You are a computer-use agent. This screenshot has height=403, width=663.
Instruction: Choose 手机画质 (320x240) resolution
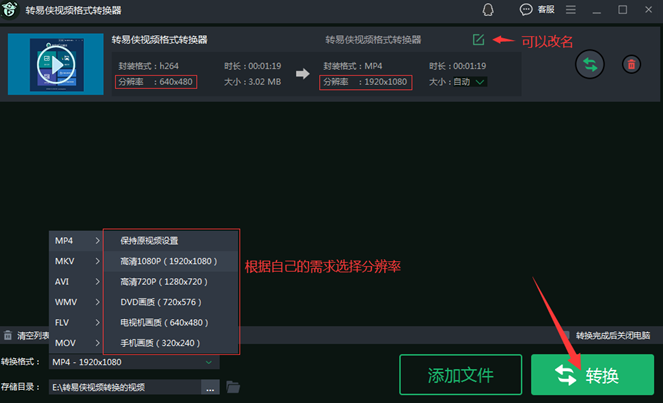click(x=171, y=343)
